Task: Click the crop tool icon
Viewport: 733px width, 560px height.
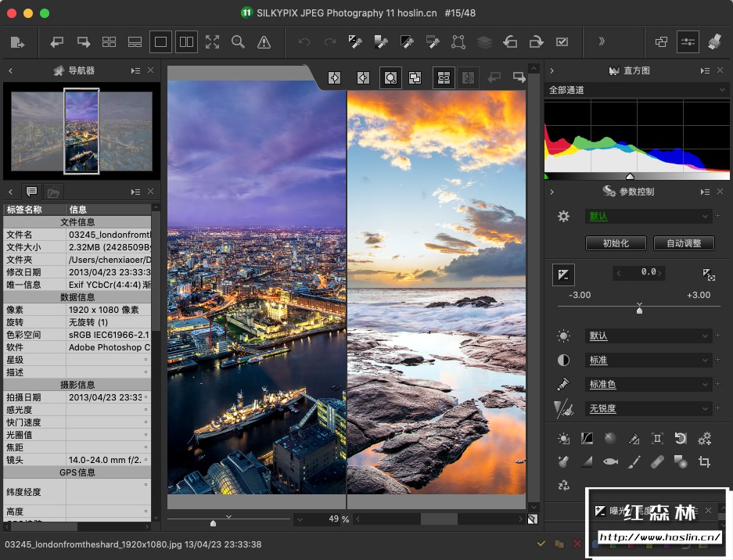Action: (704, 462)
